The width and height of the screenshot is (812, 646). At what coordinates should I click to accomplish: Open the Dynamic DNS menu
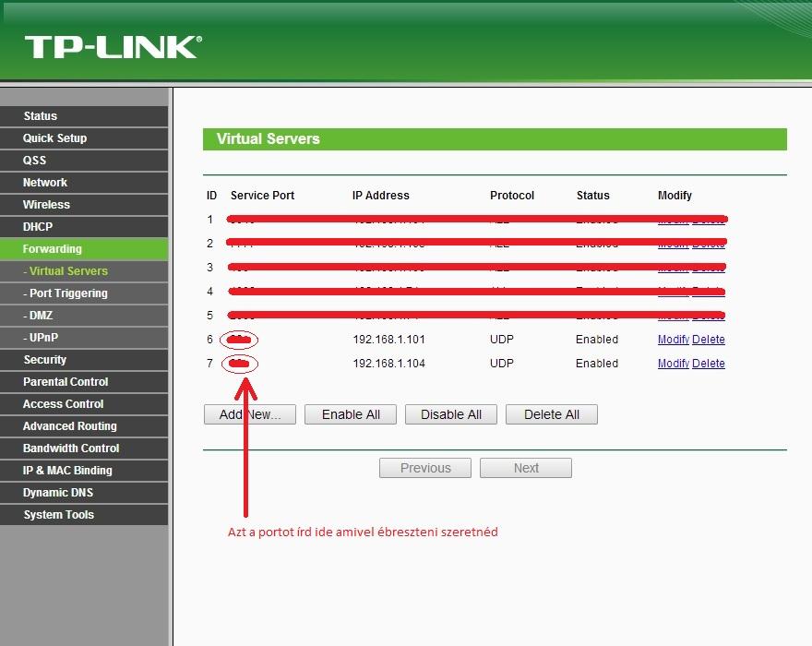[x=84, y=493]
